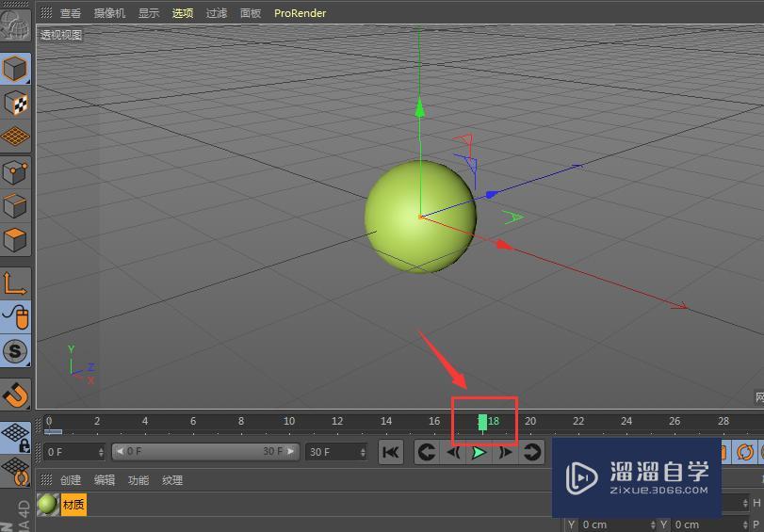
Task: Open material manager 功能 menu
Action: (x=138, y=480)
